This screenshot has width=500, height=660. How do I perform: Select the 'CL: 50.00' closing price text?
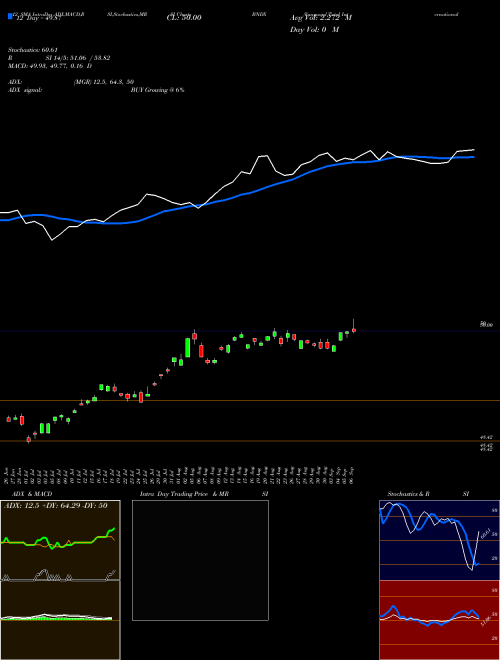[x=184, y=18]
